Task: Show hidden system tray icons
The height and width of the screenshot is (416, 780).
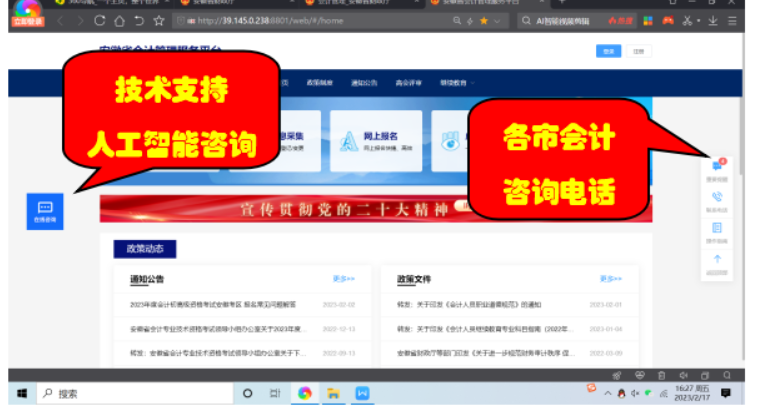Action: tap(606, 393)
